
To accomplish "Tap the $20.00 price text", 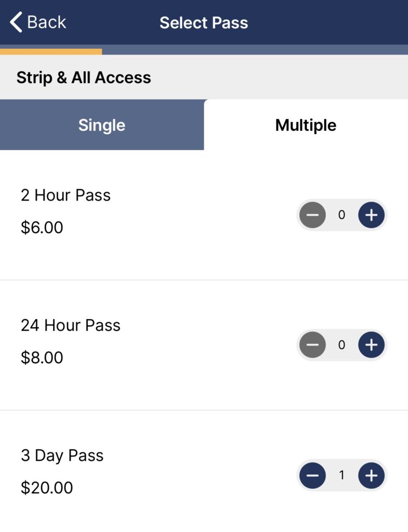I will click(47, 488).
